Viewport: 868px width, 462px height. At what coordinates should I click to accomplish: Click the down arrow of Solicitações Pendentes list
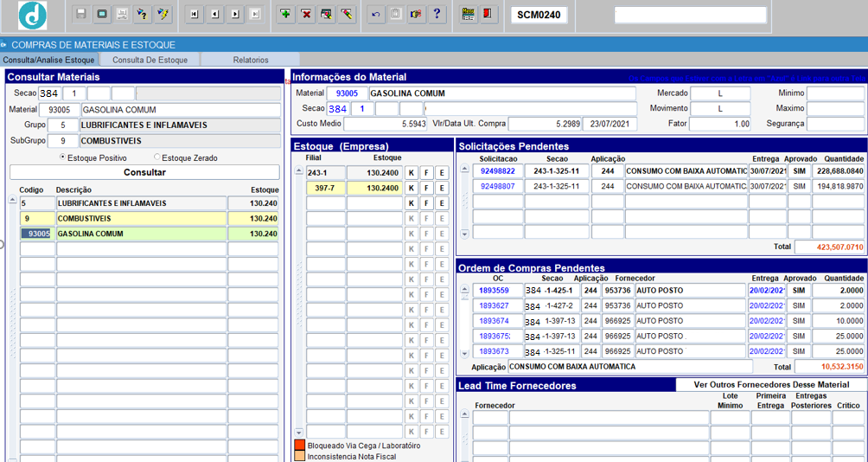click(464, 234)
